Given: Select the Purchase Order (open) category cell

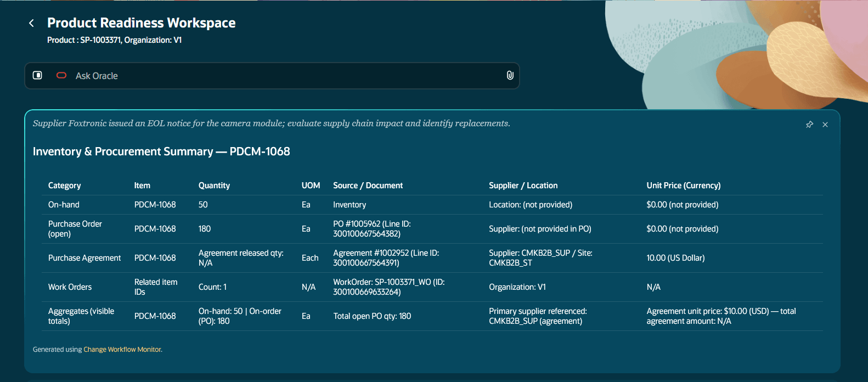Looking at the screenshot, I should pos(75,229).
